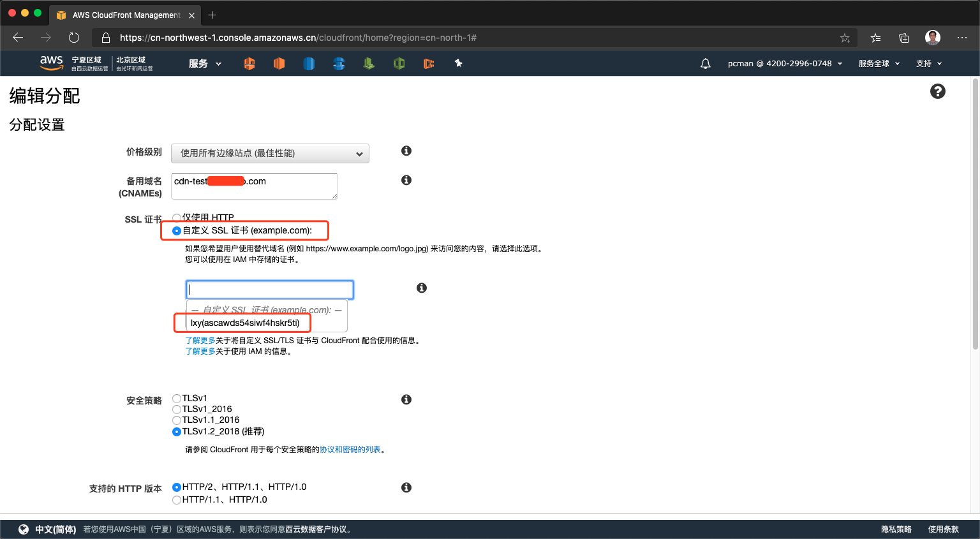Click the 备用域名 CNAMEs text field
Viewport: 980px width, 539px height.
pyautogui.click(x=254, y=186)
